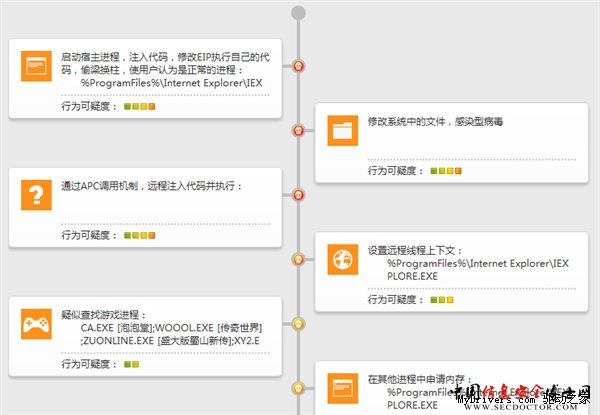Select red skull marker beside host process card
Viewport: 600px width, 415px height.
298,66
